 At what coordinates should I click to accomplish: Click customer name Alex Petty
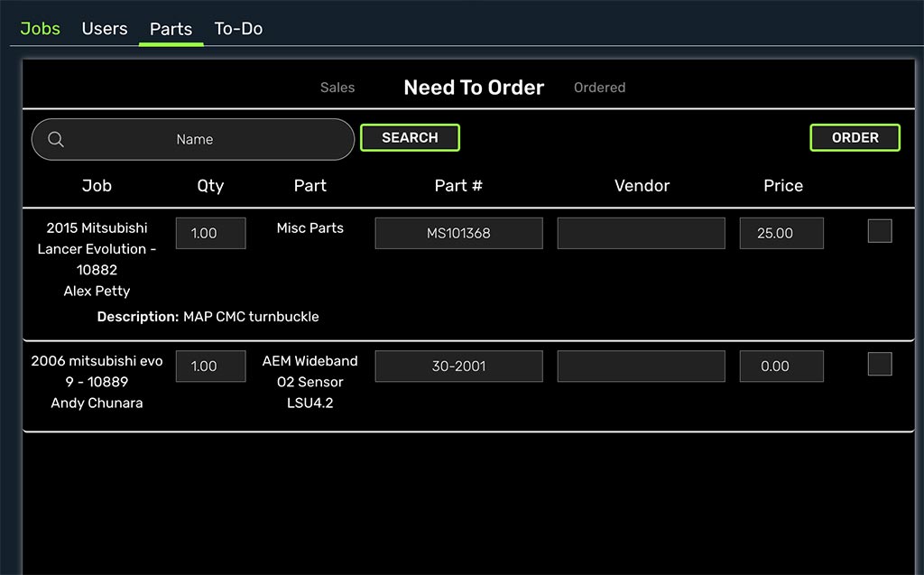coord(97,291)
